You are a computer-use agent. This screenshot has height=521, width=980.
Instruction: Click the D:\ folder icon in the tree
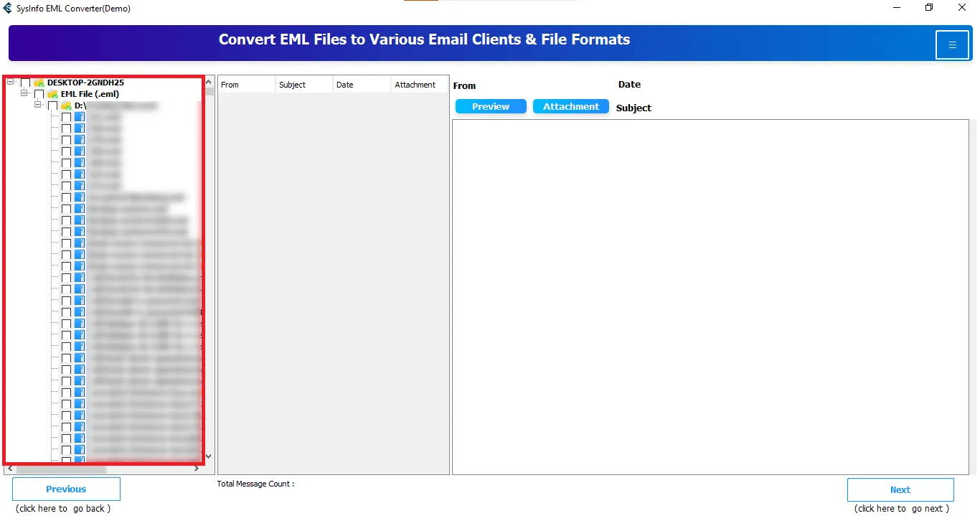(66, 105)
